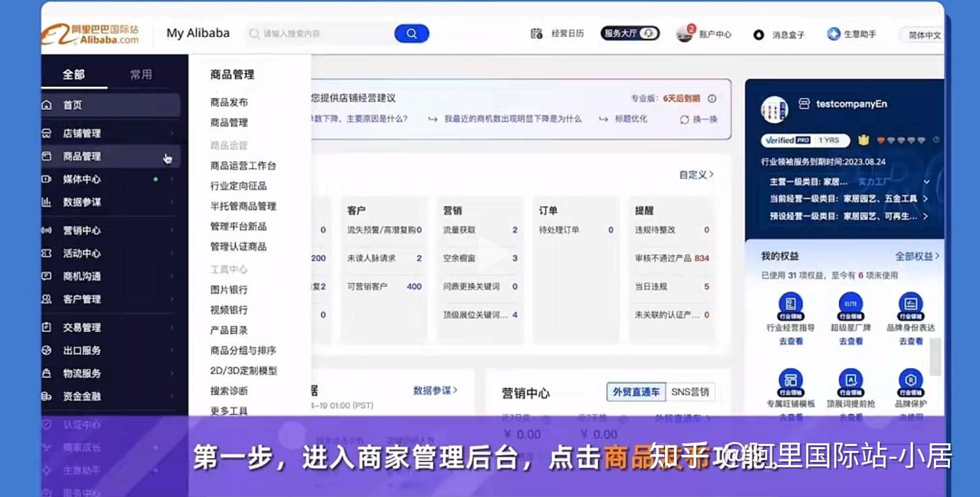Click the 营销中心 broadcast icon

coord(47,230)
